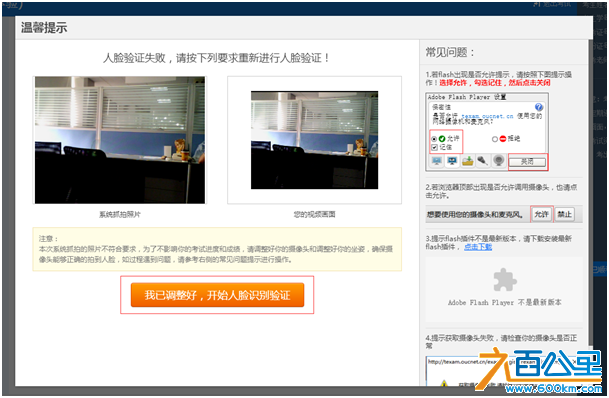Open the Flash webcam settings icon
This screenshot has height=398, width=609.
pos(499,160)
